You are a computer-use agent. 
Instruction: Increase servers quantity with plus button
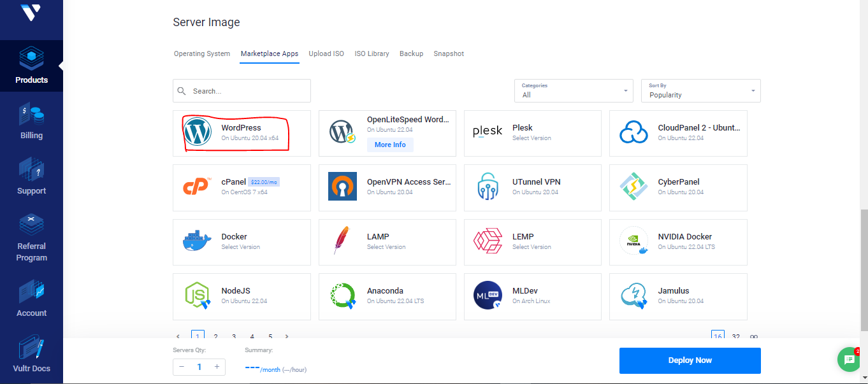pos(217,367)
